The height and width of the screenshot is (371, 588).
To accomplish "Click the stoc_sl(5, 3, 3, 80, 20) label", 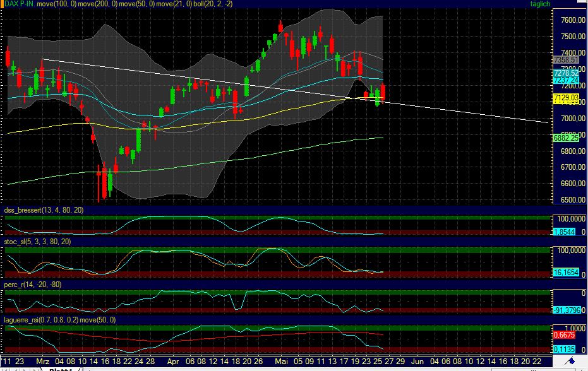I will [x=37, y=242].
